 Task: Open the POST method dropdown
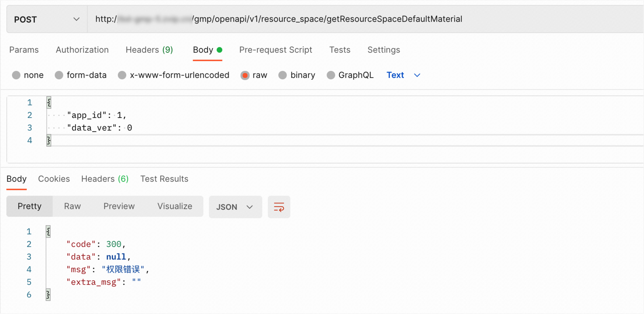47,19
